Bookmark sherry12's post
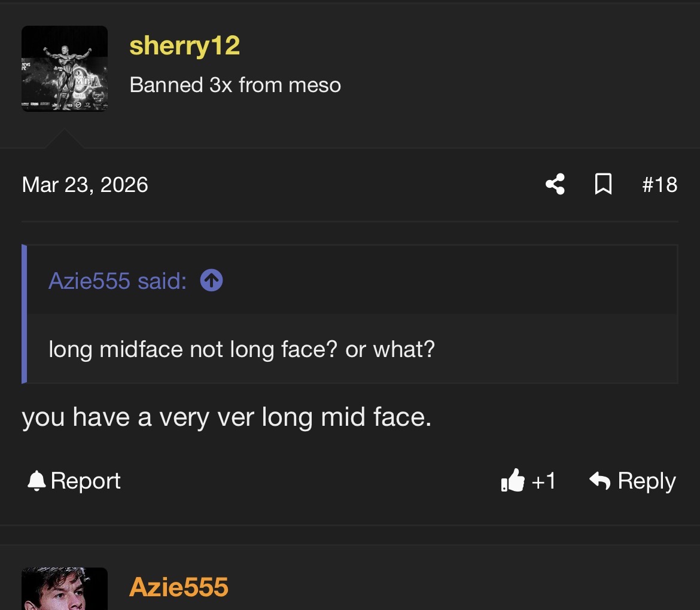The width and height of the screenshot is (700, 610). (603, 184)
